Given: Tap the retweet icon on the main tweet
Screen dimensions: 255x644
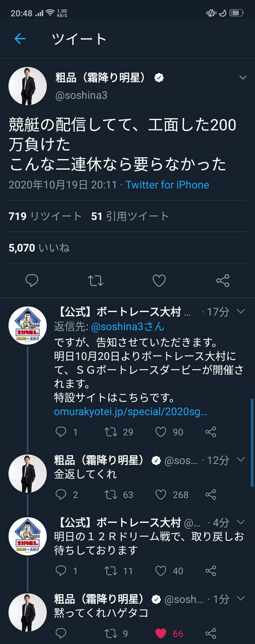Looking at the screenshot, I should point(95,281).
